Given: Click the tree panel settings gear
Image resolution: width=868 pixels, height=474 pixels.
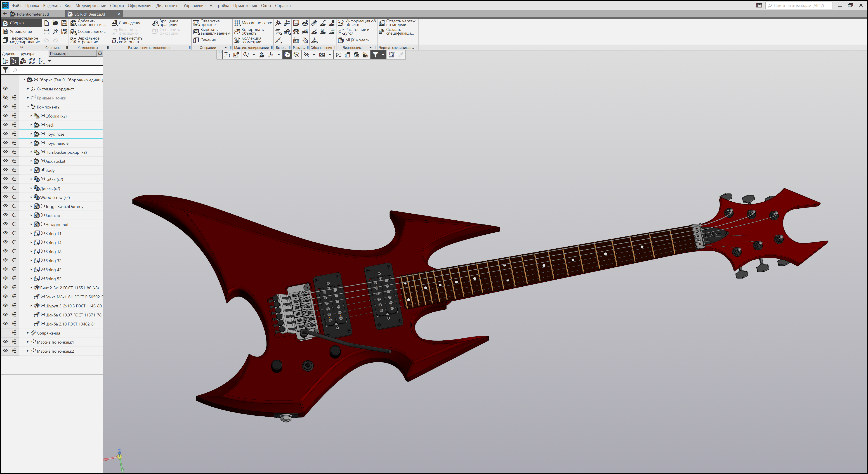Looking at the screenshot, I should click(x=100, y=53).
